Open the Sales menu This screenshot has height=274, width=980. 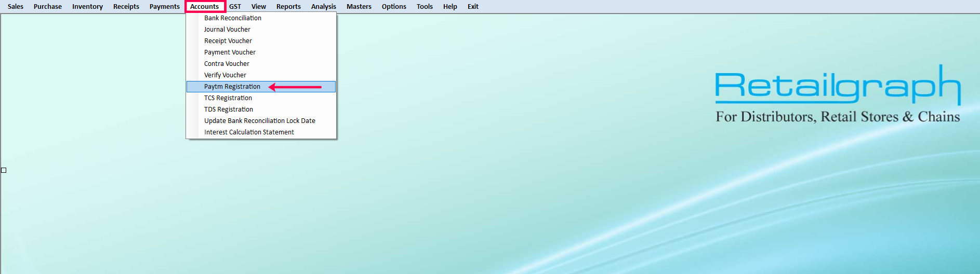pyautogui.click(x=16, y=7)
